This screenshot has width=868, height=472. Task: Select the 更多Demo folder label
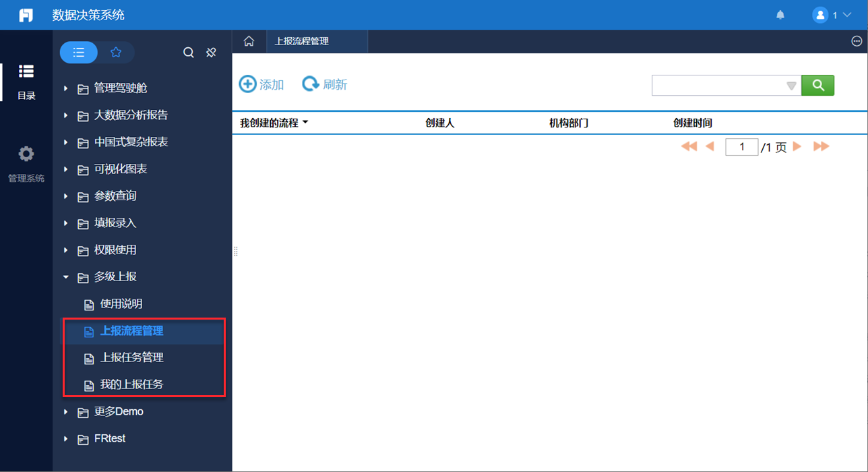pos(119,411)
